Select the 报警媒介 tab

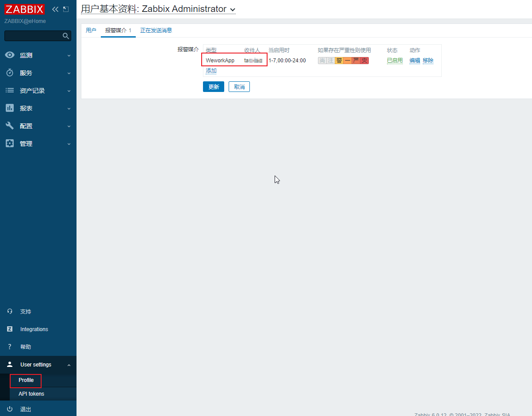[118, 31]
